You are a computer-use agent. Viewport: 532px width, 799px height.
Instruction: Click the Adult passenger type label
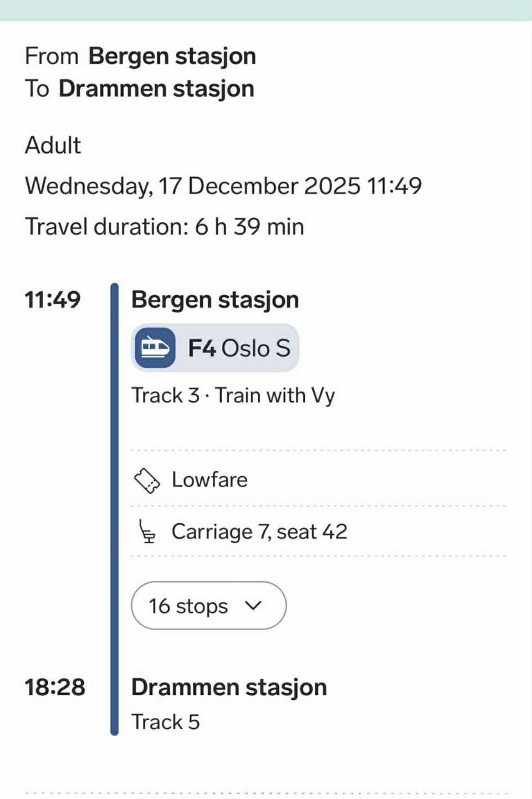click(53, 145)
